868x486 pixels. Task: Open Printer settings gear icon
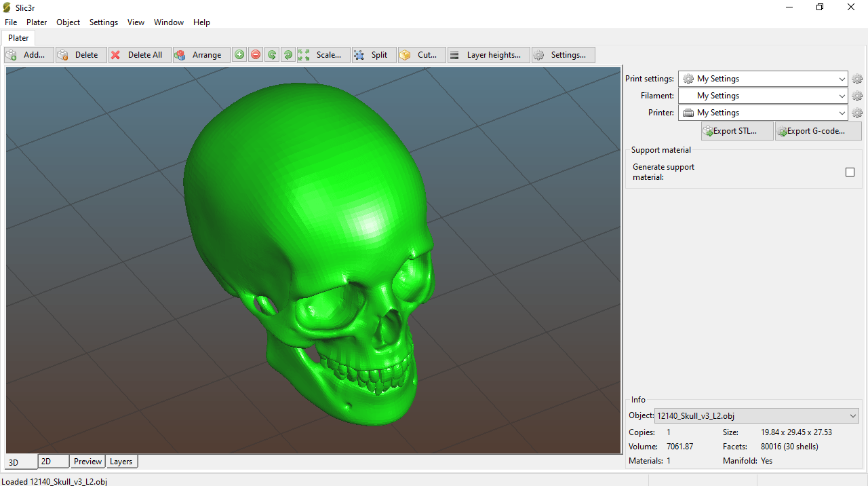(857, 113)
